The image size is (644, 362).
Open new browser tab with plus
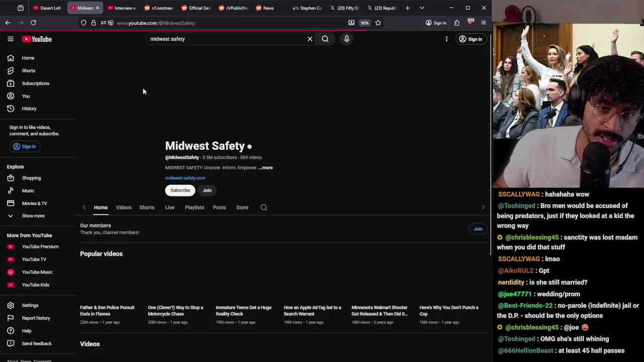(408, 8)
